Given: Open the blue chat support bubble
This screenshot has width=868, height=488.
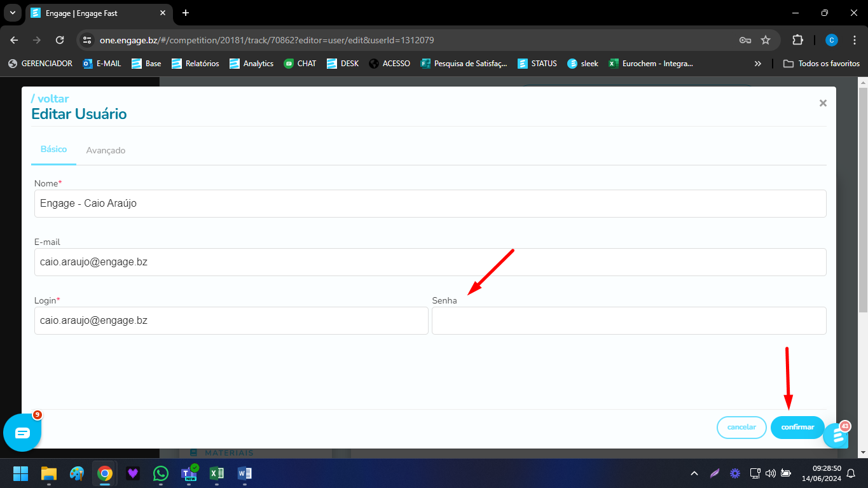Looking at the screenshot, I should [22, 433].
